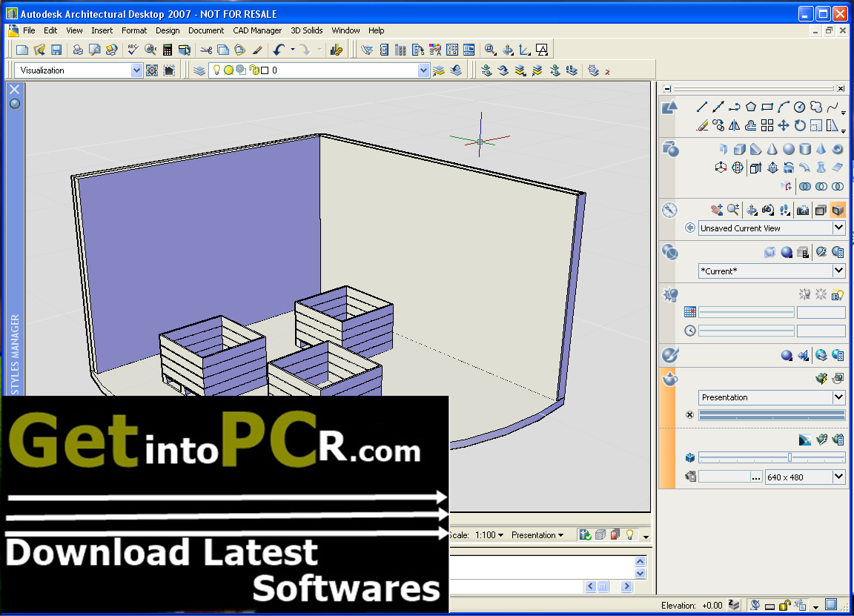Select the Array grid tool
Viewport: 854px width, 616px height.
(x=767, y=126)
